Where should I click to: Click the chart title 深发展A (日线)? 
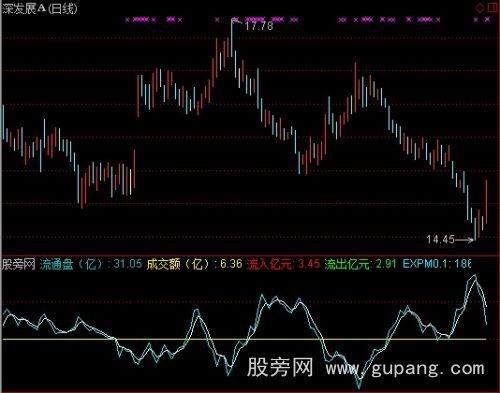pos(40,8)
